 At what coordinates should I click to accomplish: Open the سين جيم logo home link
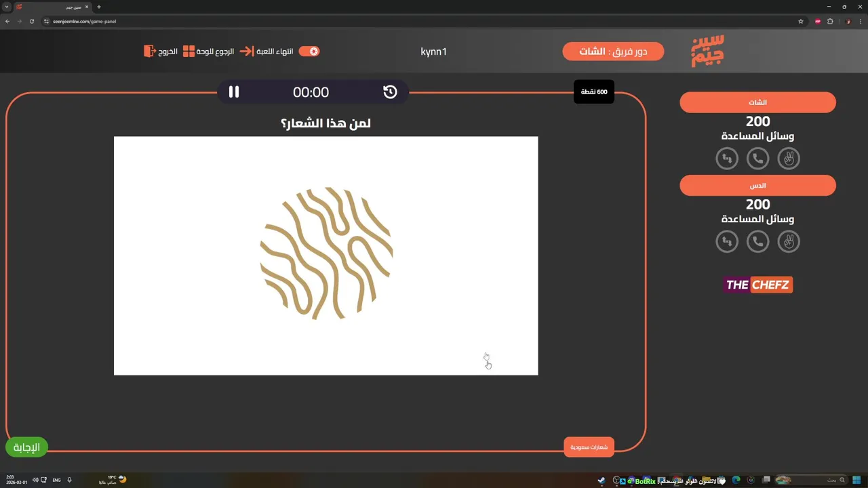708,51
